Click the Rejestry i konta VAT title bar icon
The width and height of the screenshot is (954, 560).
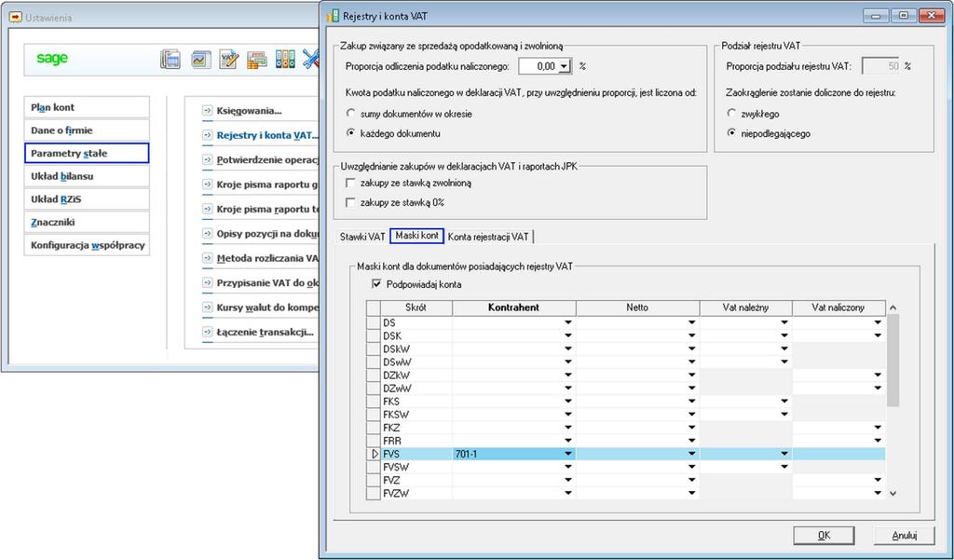pos(333,17)
